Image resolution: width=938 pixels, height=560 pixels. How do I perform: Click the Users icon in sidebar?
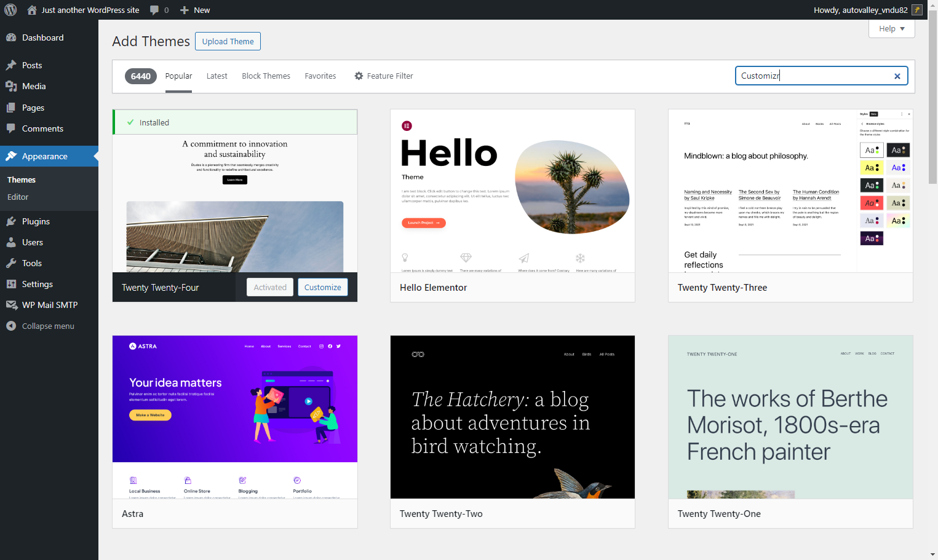[x=11, y=242]
